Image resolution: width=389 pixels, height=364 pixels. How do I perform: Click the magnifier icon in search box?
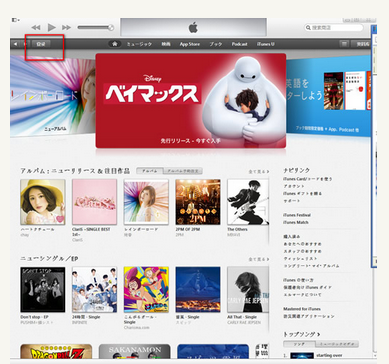[x=308, y=28]
